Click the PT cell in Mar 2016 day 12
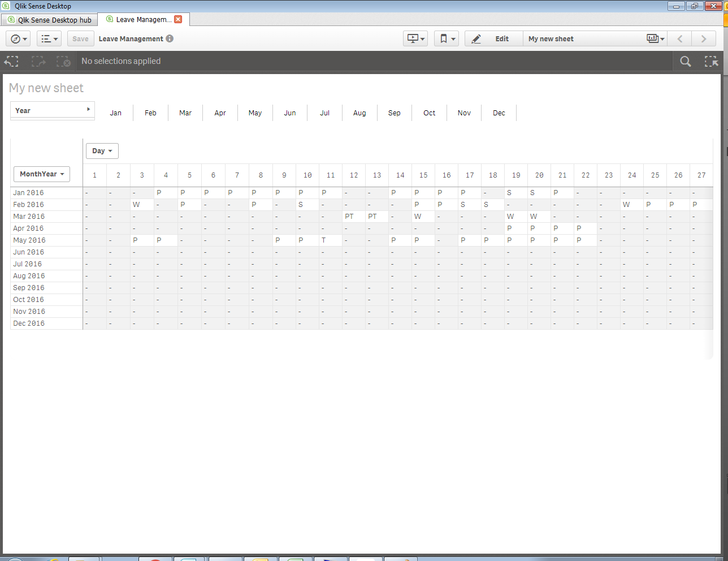The height and width of the screenshot is (561, 728). coord(354,217)
